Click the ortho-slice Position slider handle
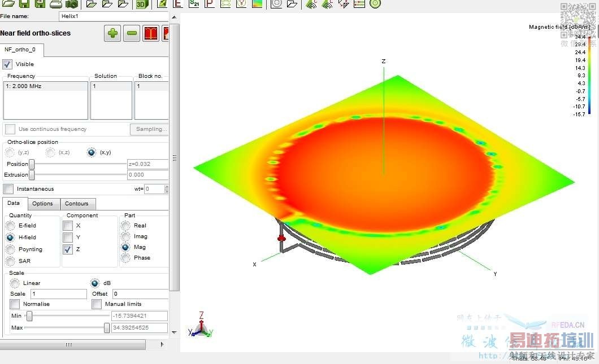Image resolution: width=599 pixels, height=364 pixels. (x=32, y=164)
